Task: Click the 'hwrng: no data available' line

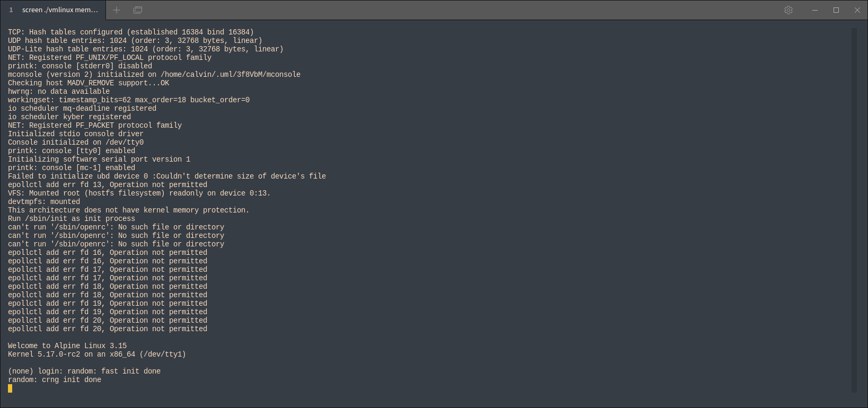Action: tap(59, 91)
